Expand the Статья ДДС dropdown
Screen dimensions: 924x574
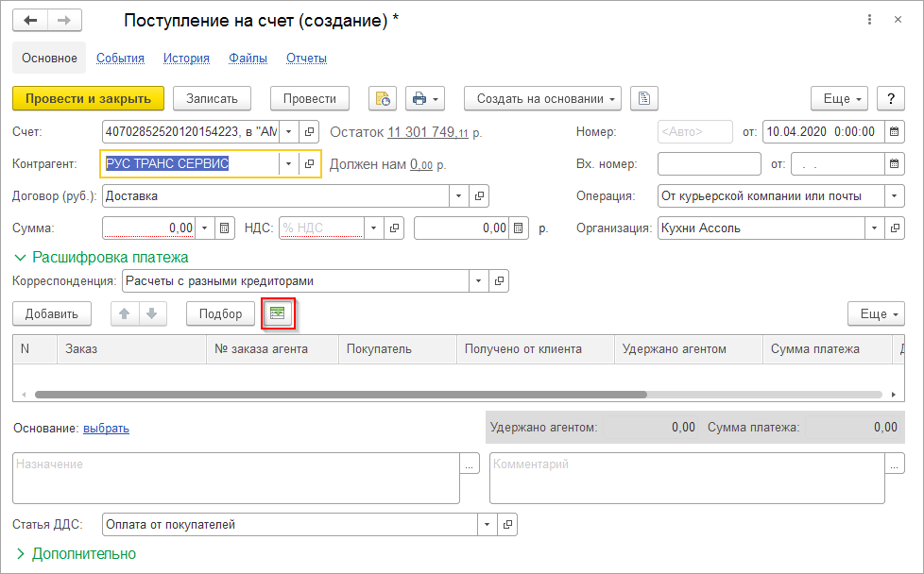(488, 524)
